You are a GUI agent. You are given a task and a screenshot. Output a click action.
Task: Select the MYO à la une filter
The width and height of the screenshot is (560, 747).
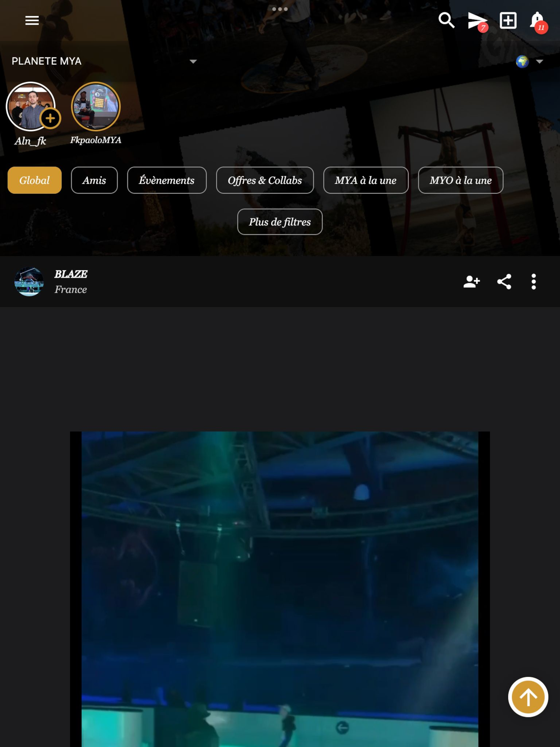tap(461, 180)
